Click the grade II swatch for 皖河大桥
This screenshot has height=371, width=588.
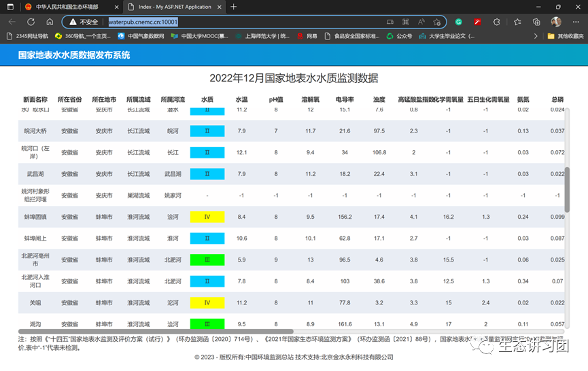[x=207, y=130]
